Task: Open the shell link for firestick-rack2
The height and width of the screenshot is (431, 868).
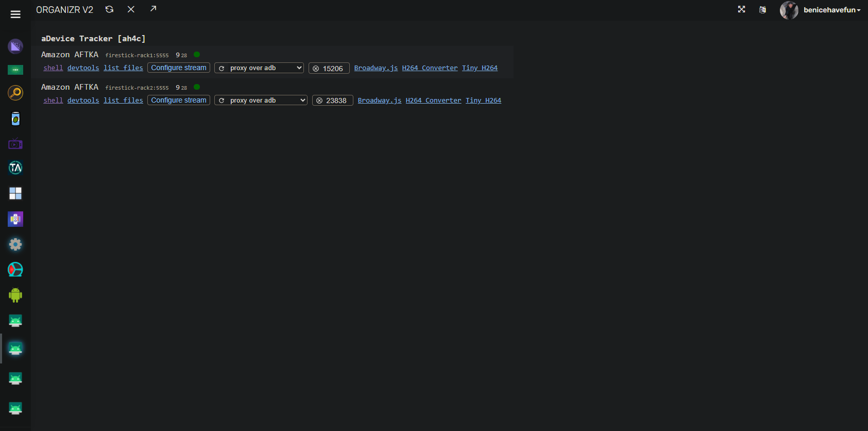Action: click(53, 101)
